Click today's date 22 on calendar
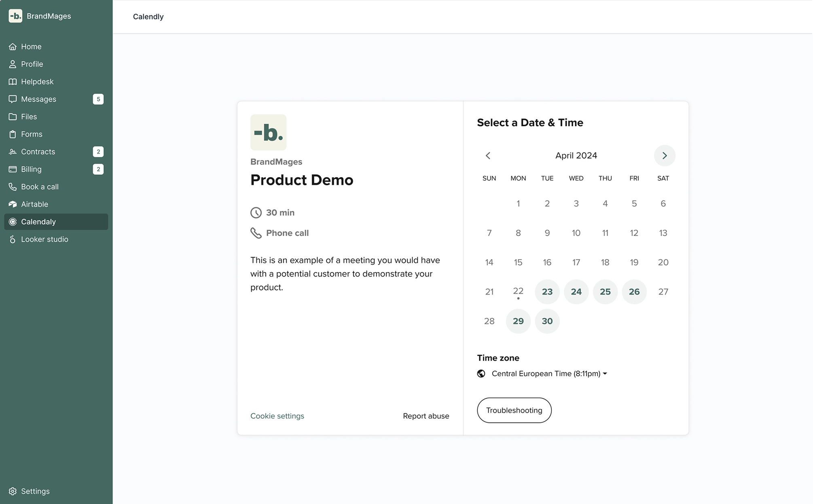The height and width of the screenshot is (504, 813). tap(518, 292)
